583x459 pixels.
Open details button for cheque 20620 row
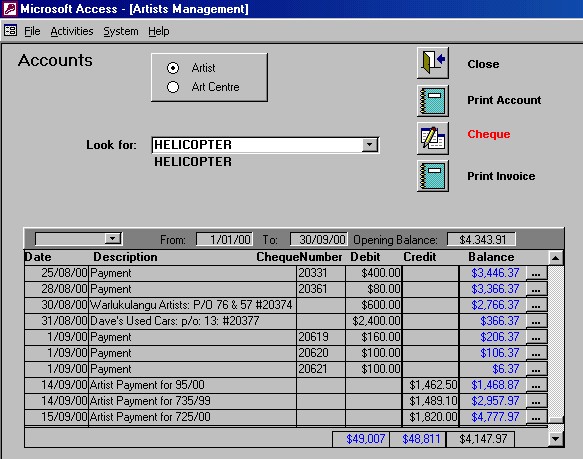(536, 353)
